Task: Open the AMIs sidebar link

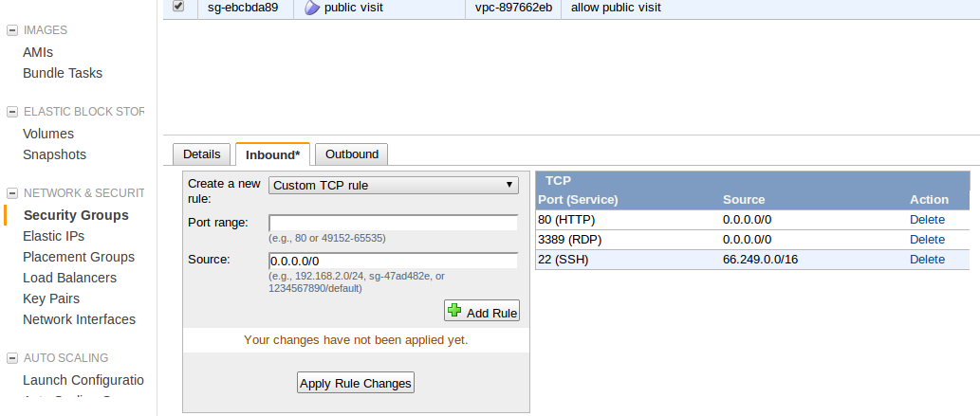Action: [x=38, y=52]
